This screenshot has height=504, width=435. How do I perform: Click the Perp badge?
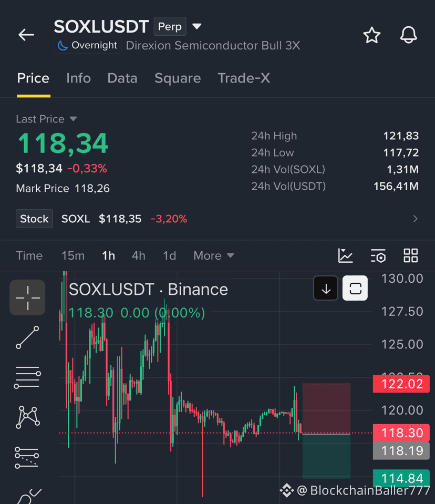(x=170, y=26)
